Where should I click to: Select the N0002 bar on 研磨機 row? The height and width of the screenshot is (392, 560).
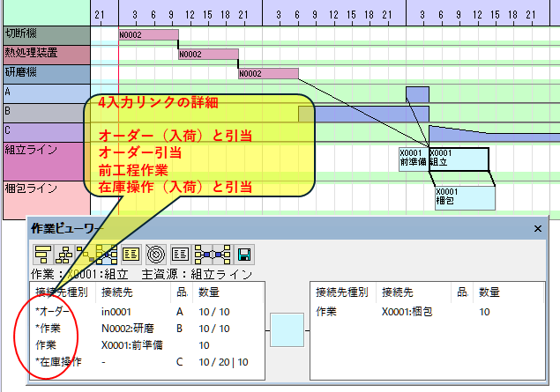[x=268, y=73]
